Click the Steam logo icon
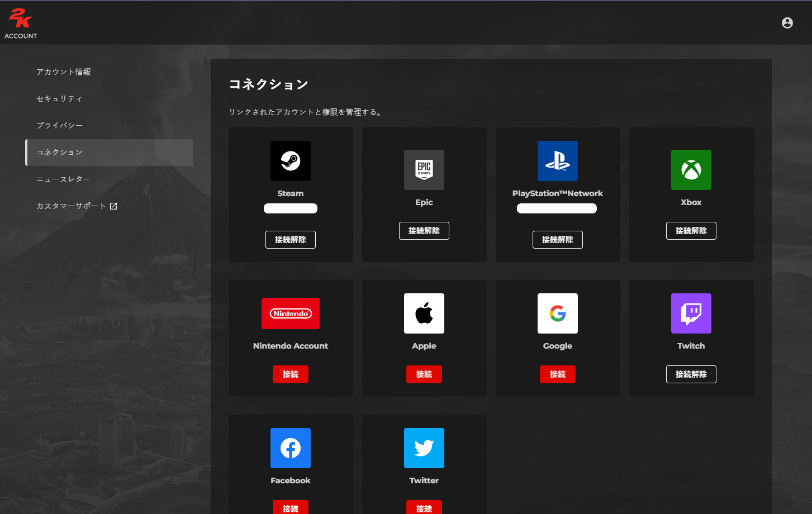The height and width of the screenshot is (514, 812). [291, 161]
